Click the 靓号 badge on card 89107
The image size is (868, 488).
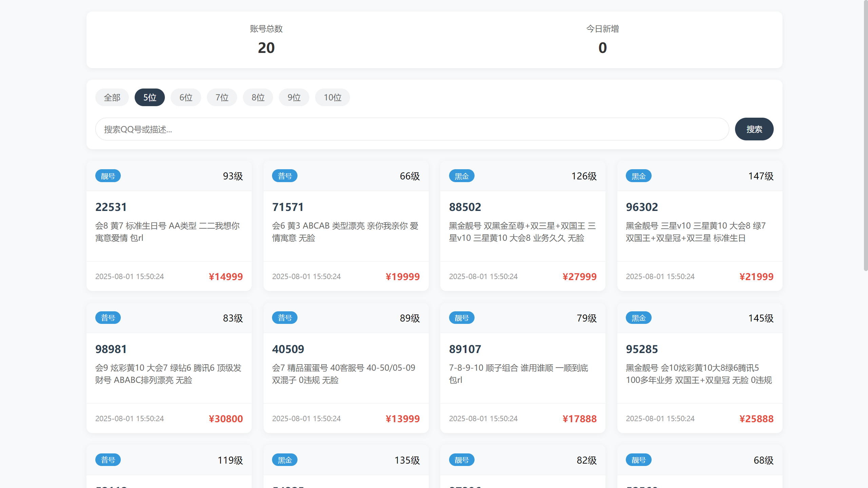[x=461, y=318]
